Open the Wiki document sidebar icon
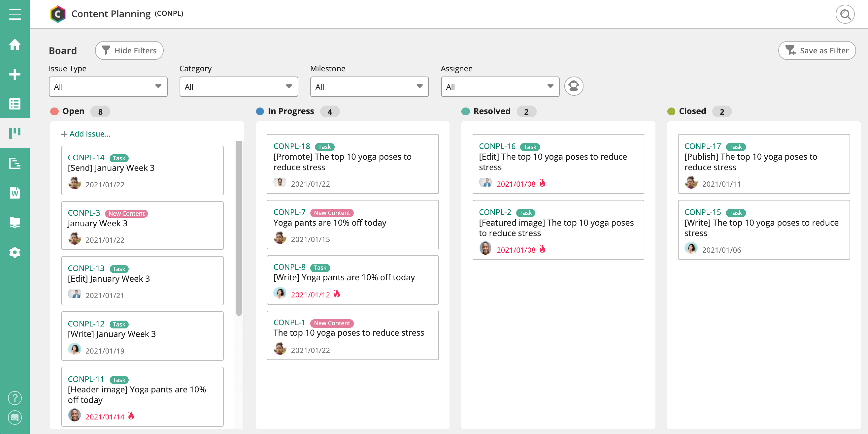Viewport: 868px width, 434px height. point(15,193)
